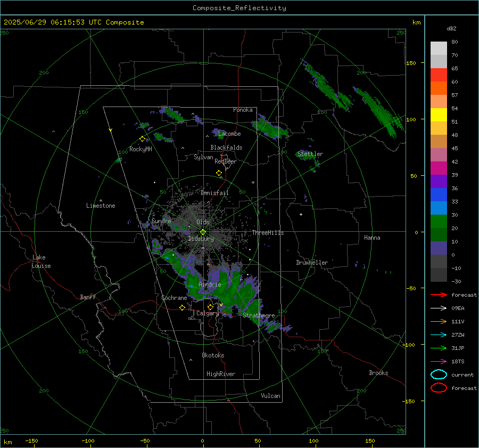Click the Limestone label
Screen dimensions: 479x448
click(101, 206)
